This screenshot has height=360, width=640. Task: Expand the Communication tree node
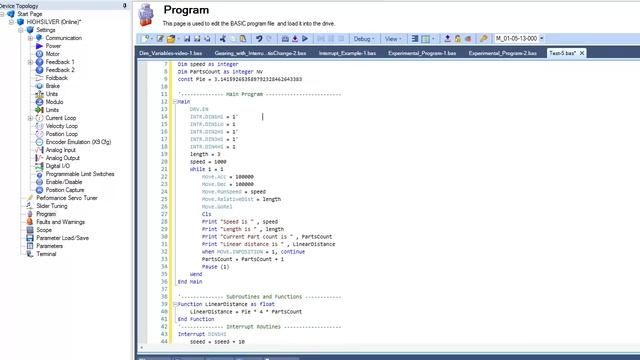30,38
